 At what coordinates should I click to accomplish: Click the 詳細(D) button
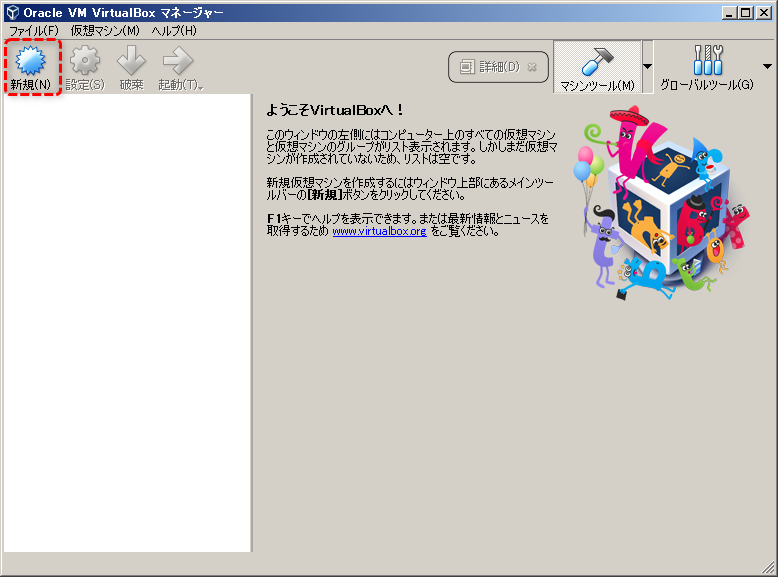(498, 67)
